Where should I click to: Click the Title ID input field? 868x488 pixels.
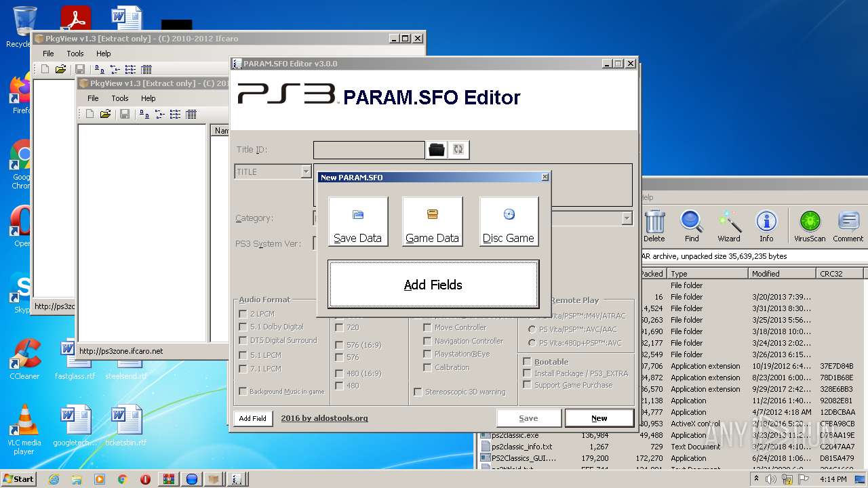[x=369, y=150]
